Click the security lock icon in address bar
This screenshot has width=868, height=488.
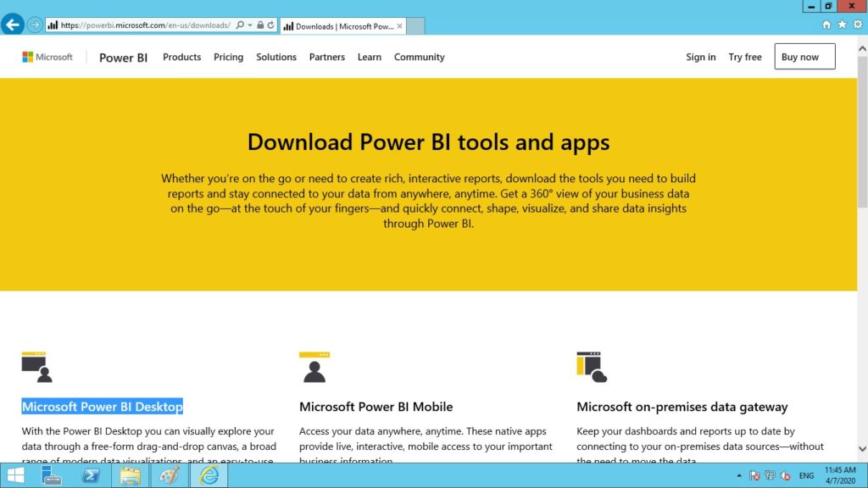pos(260,25)
